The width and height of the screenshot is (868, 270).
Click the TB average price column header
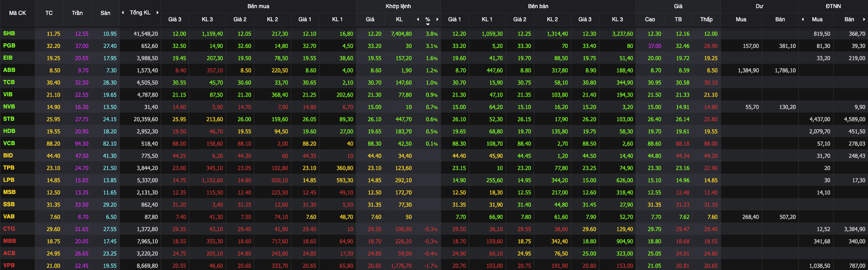coord(678,19)
